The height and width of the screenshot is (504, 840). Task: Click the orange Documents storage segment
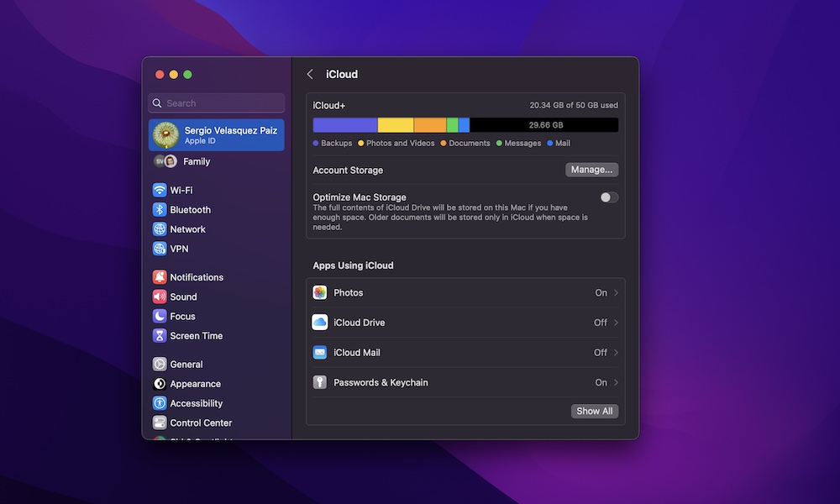[429, 125]
